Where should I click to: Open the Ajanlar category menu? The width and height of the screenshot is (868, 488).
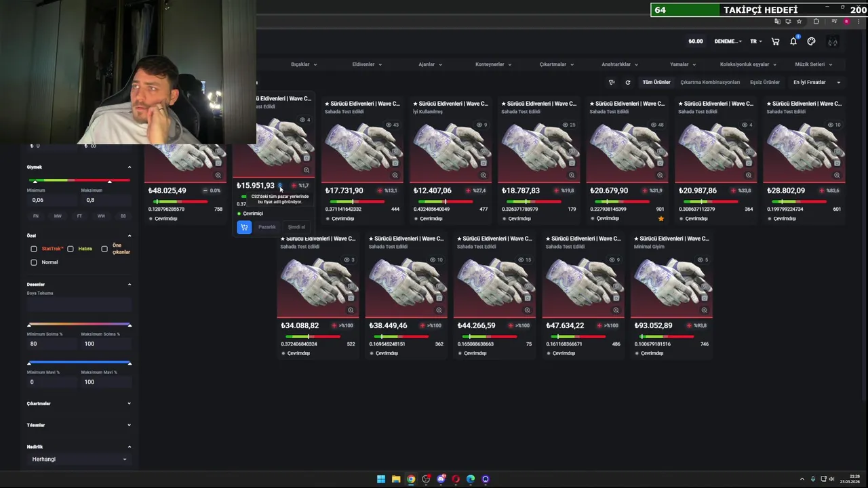430,64
